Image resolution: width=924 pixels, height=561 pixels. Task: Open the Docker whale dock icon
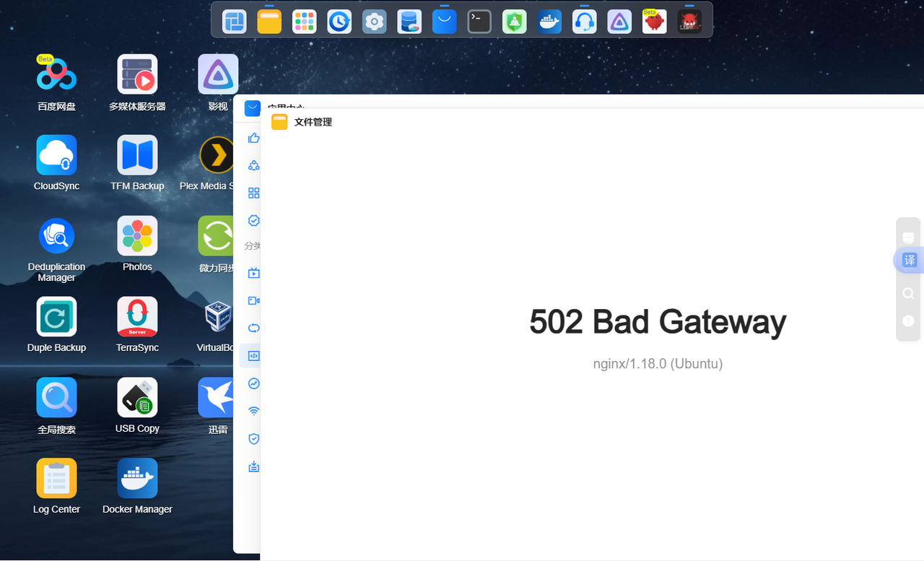coord(549,22)
